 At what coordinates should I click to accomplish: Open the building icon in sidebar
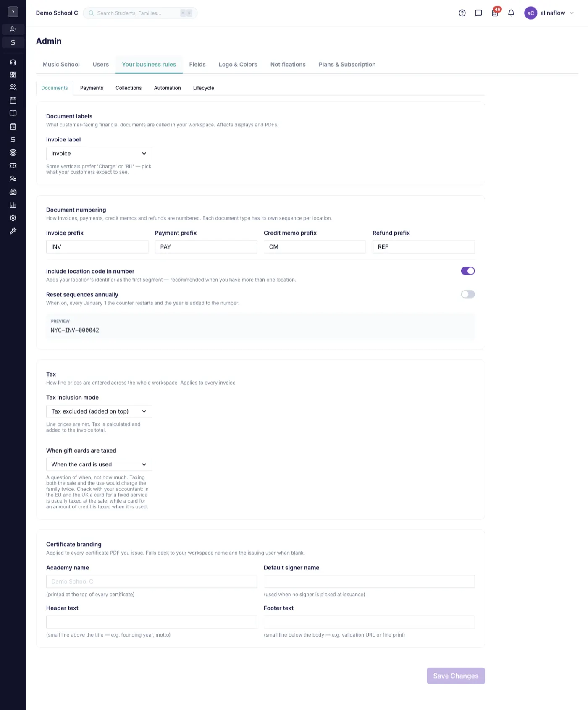point(13,192)
